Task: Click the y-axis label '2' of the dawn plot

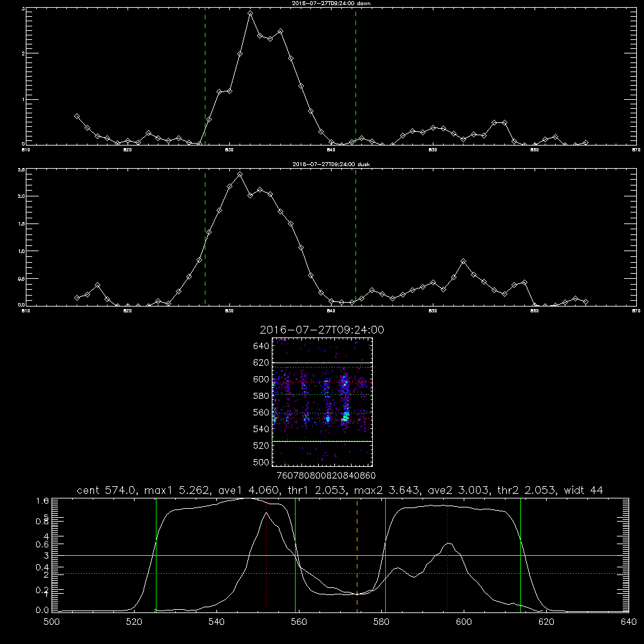Action: coord(23,53)
